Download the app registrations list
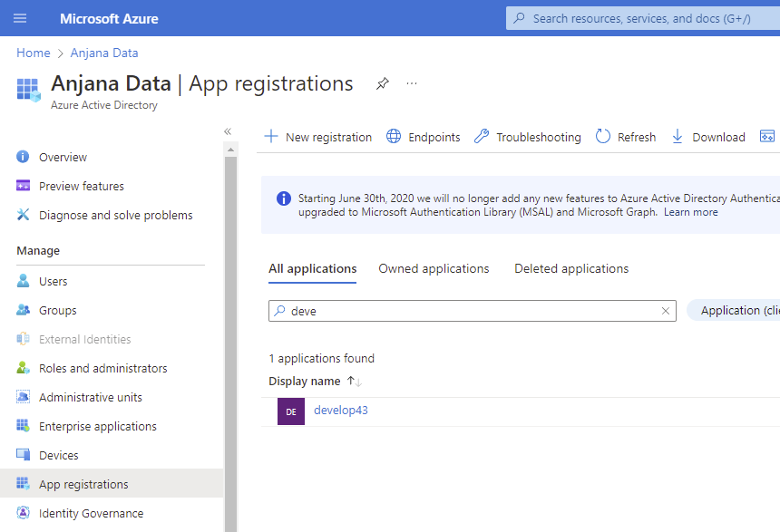The height and width of the screenshot is (532, 780). (x=707, y=137)
